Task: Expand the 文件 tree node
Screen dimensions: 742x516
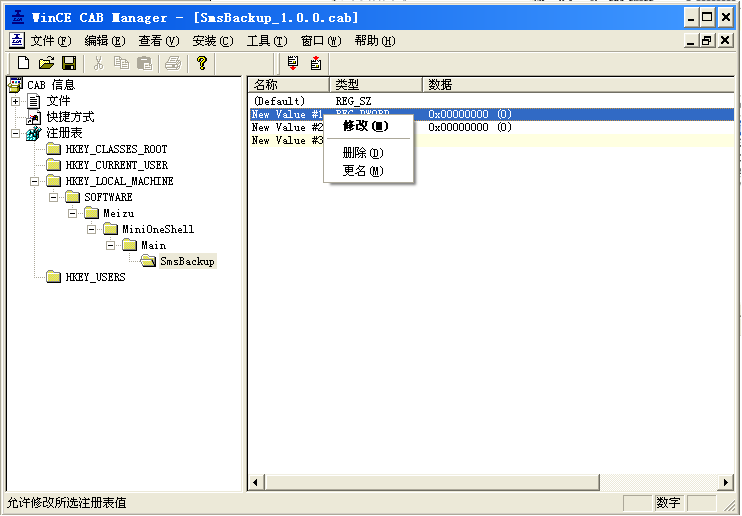Action: click(15, 101)
